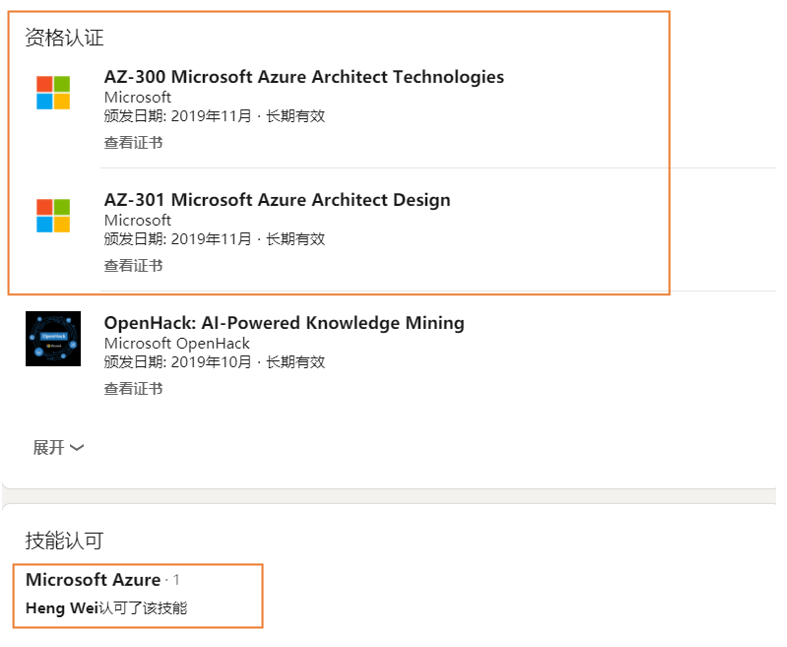Open AZ-300 Microsoft Azure Architect Technologies title
Screen dimensions: 787x647
pos(304,77)
